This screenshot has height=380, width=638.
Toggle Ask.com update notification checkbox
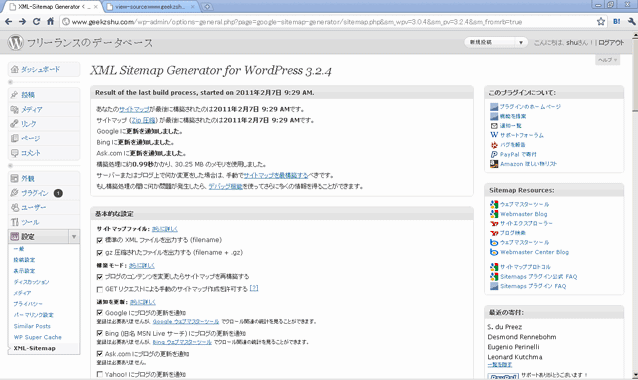coord(100,354)
